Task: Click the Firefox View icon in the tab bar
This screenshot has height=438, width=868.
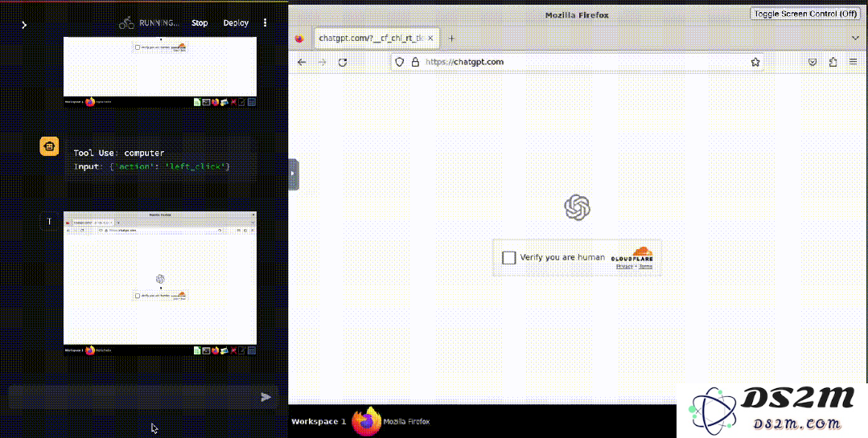Action: click(299, 39)
